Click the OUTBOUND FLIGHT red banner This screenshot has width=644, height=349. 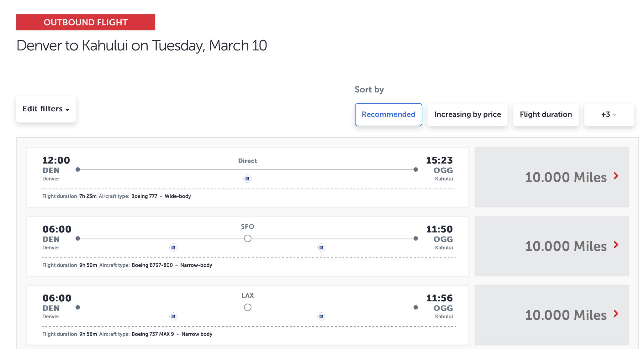(86, 22)
